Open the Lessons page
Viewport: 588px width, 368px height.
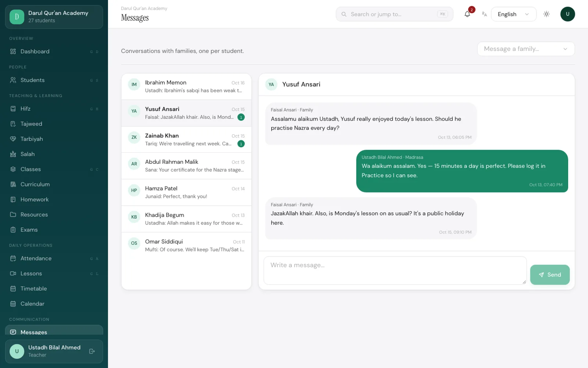click(x=54, y=273)
